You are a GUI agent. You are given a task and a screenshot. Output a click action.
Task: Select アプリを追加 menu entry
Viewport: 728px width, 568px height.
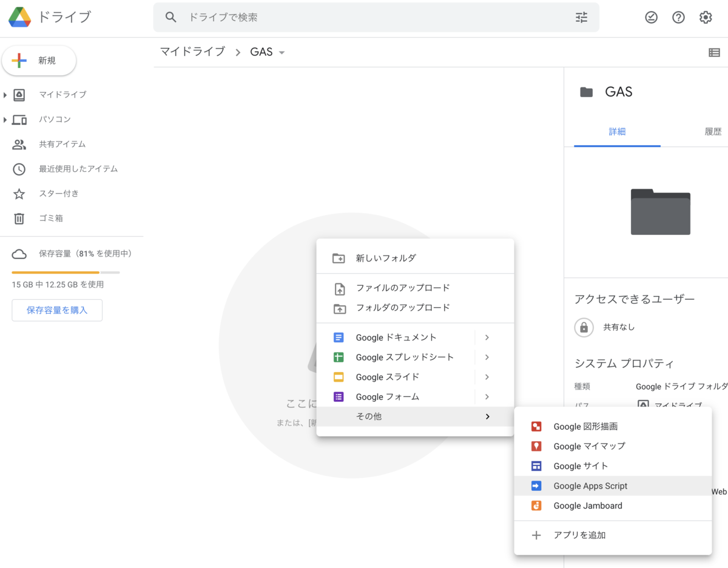pyautogui.click(x=613, y=535)
